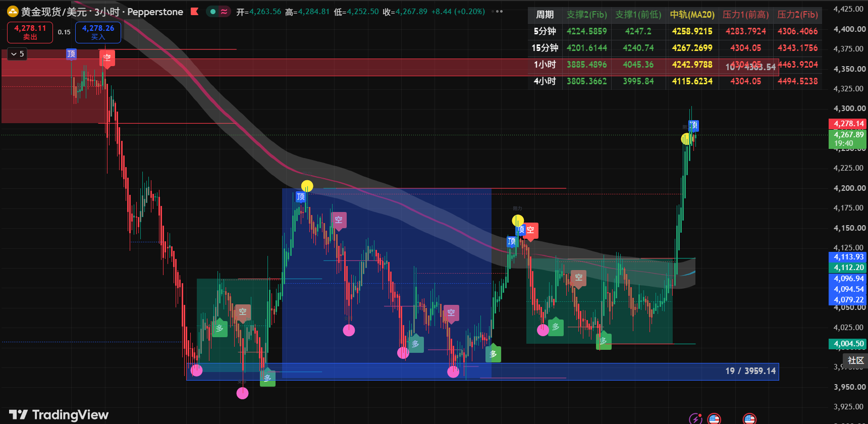868x424 pixels.
Task: Open the purple lightning event icon
Action: 695,418
